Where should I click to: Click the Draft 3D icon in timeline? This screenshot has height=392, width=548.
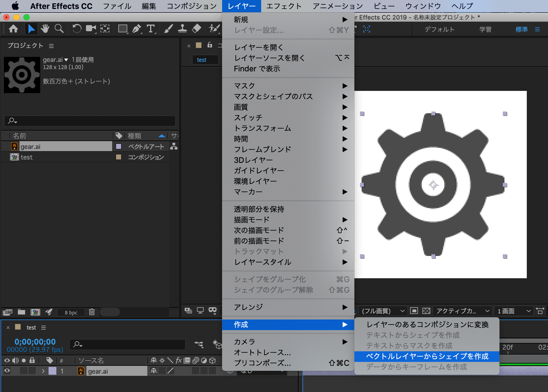click(x=217, y=344)
